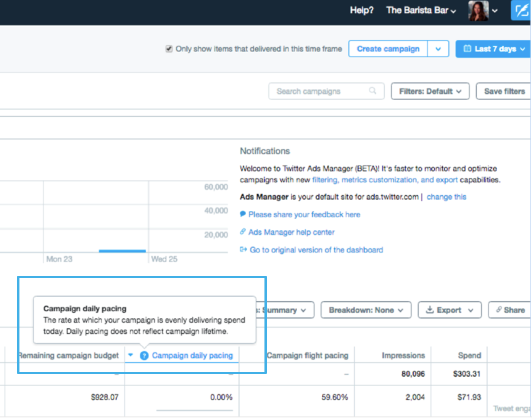Click the exit icon beside original dashboard link

click(243, 249)
